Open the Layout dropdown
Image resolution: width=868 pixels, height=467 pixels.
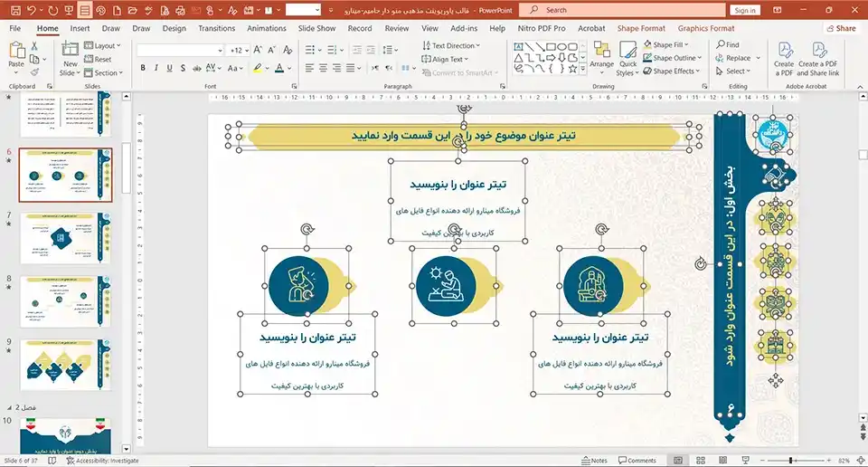(x=102, y=45)
